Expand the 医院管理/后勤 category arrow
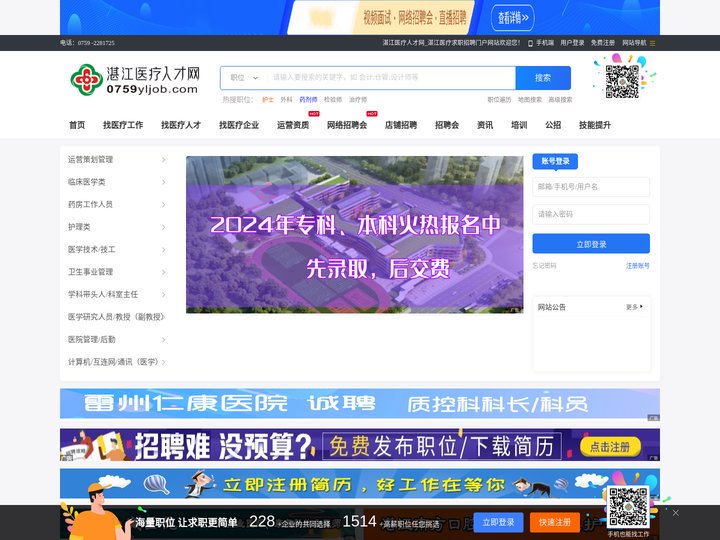 pyautogui.click(x=163, y=340)
